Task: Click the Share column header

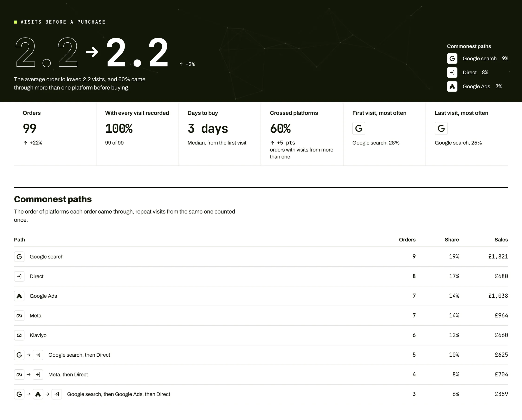Action: [x=452, y=240]
